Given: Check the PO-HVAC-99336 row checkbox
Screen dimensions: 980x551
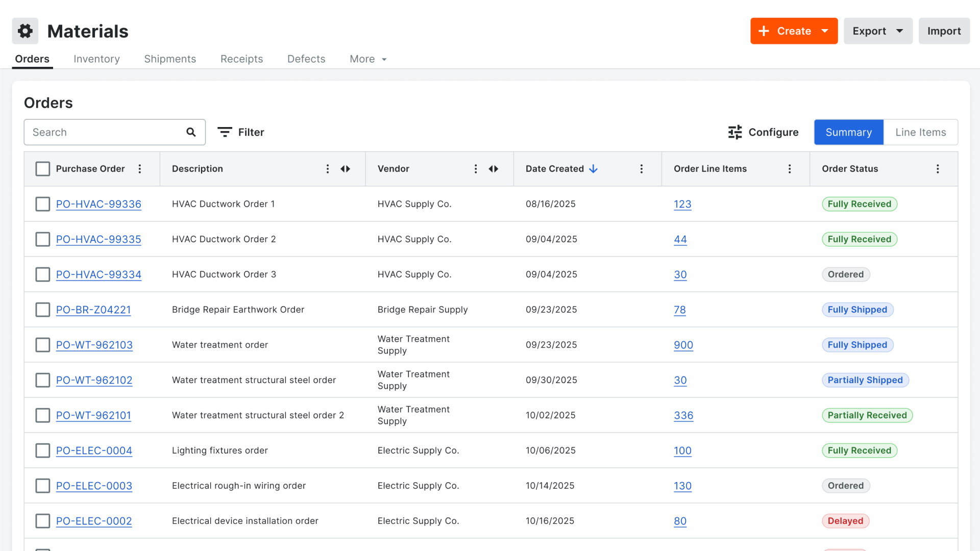Looking at the screenshot, I should [43, 204].
